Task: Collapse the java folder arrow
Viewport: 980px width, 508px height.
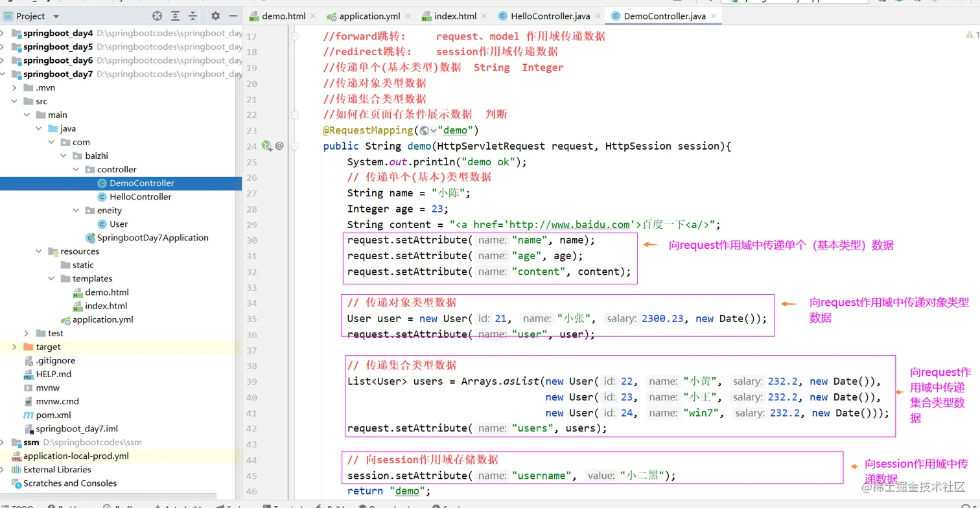Action: pyautogui.click(x=39, y=128)
